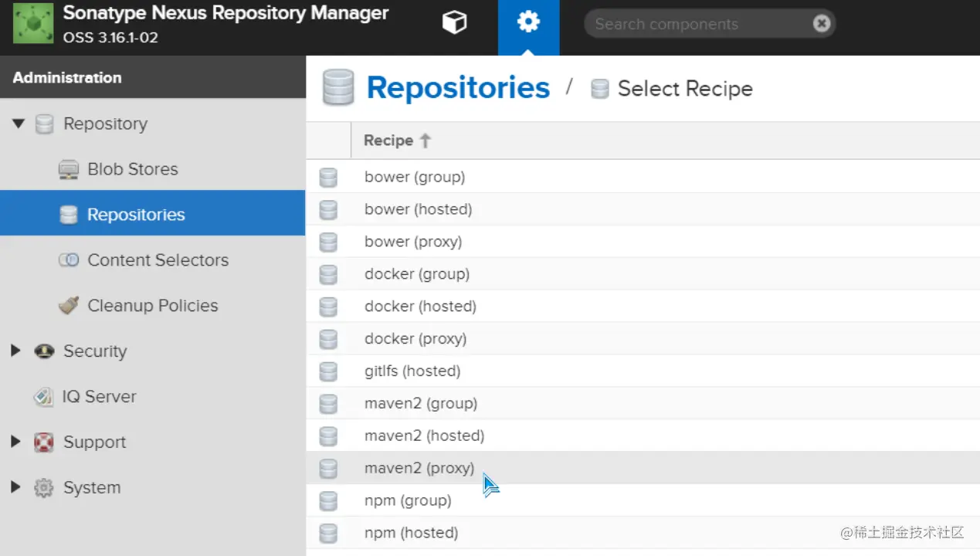The width and height of the screenshot is (980, 556).
Task: Choose the docker (group) recipe
Action: tap(417, 274)
